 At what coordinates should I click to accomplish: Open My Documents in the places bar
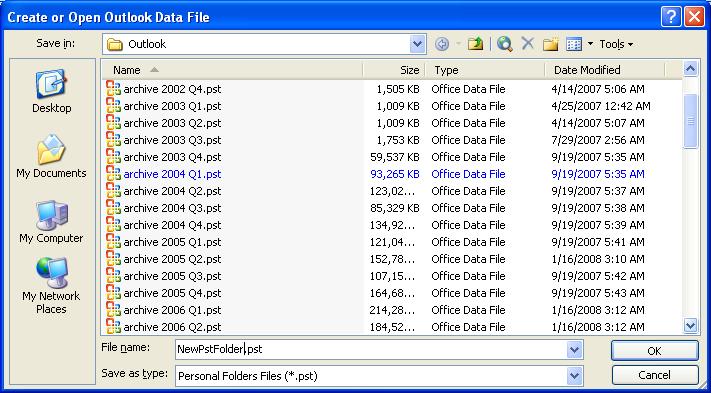click(x=51, y=155)
